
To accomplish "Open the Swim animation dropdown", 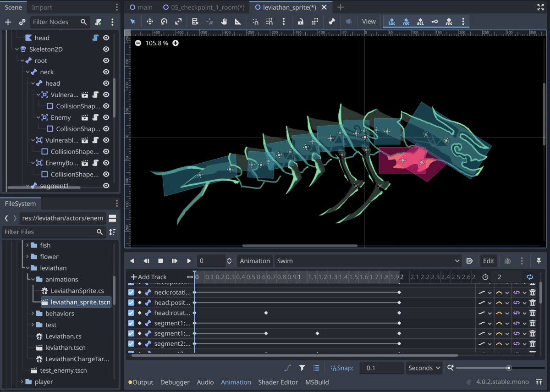I will pos(368,261).
